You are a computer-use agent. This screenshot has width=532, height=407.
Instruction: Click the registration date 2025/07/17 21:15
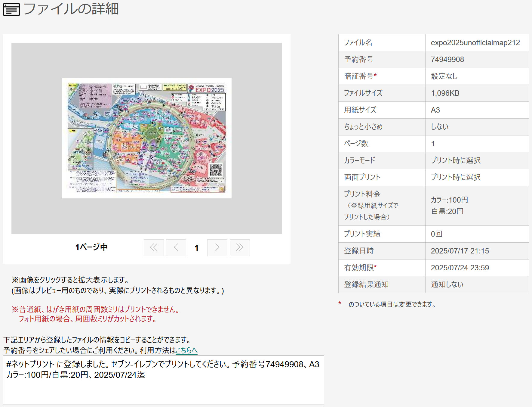tap(460, 251)
